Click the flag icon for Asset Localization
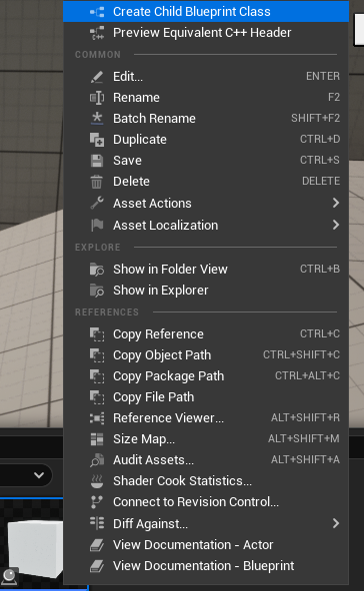This screenshot has width=364, height=591. tap(97, 225)
